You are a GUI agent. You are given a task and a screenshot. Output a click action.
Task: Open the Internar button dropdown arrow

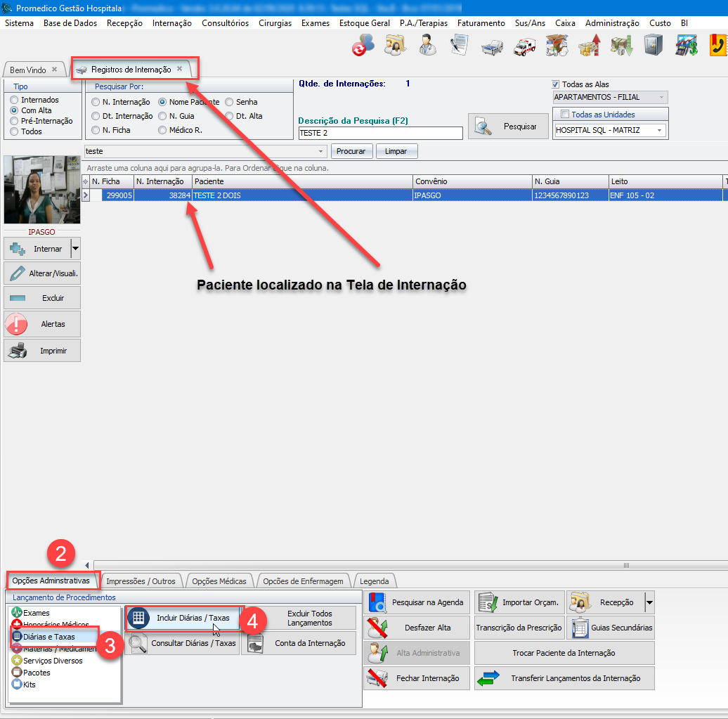pos(76,249)
